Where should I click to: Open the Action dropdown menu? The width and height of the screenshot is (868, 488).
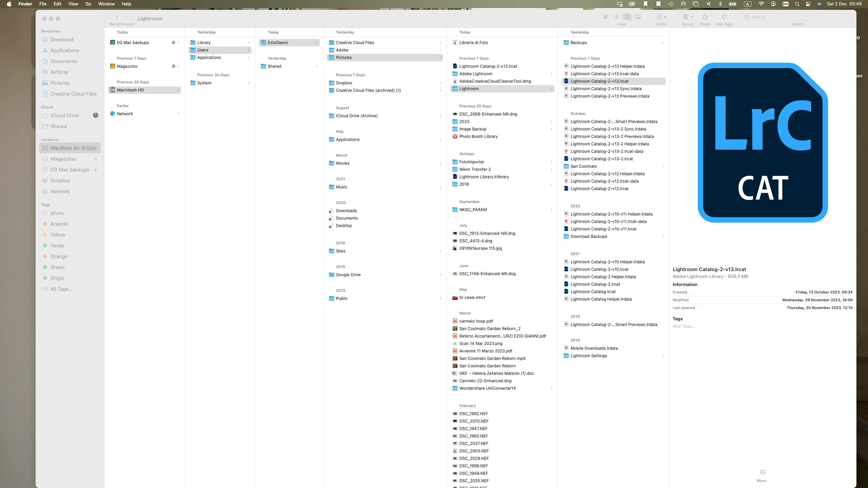(x=661, y=17)
